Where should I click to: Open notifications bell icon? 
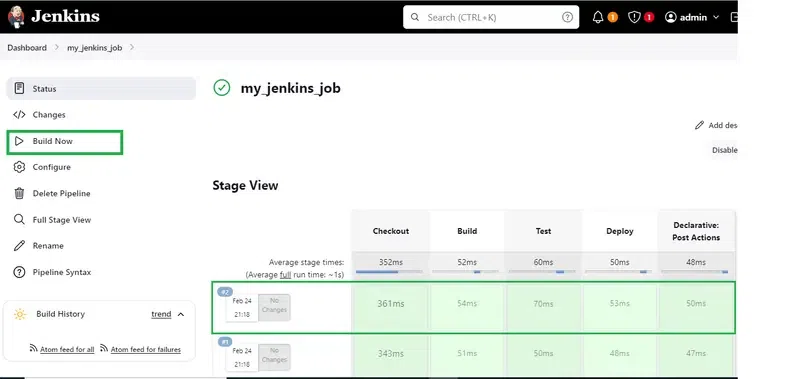[598, 17]
